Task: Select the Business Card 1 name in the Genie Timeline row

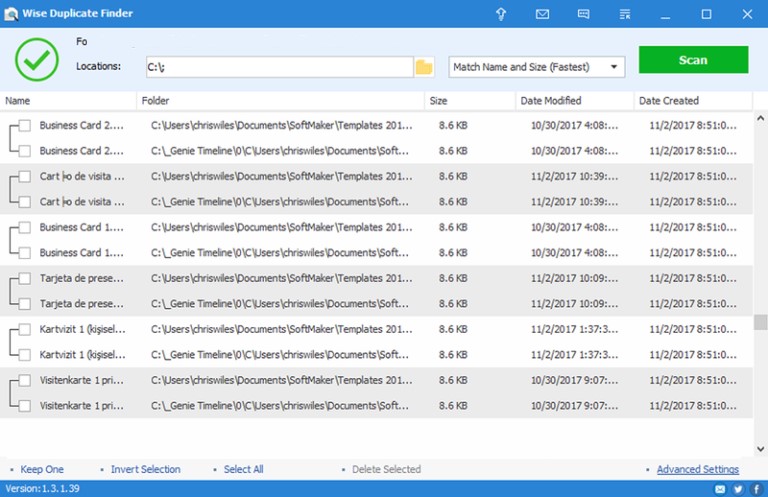Action: click(x=82, y=253)
